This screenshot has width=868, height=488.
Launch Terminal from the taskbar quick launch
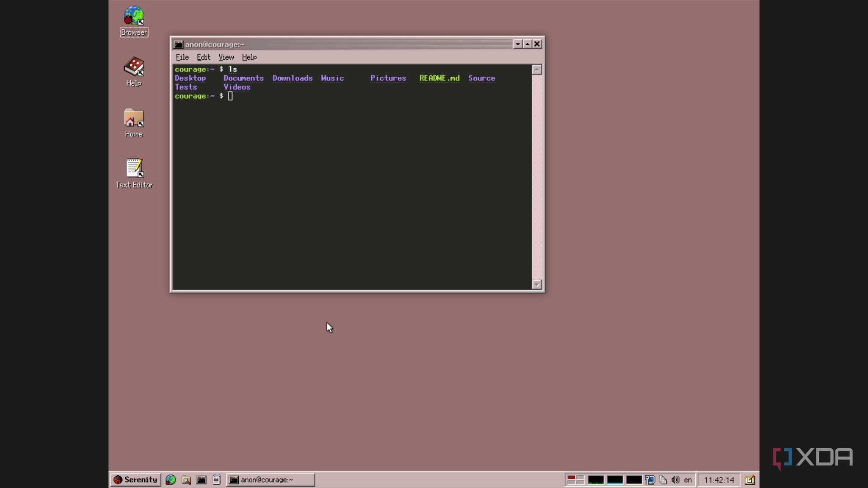click(x=201, y=480)
